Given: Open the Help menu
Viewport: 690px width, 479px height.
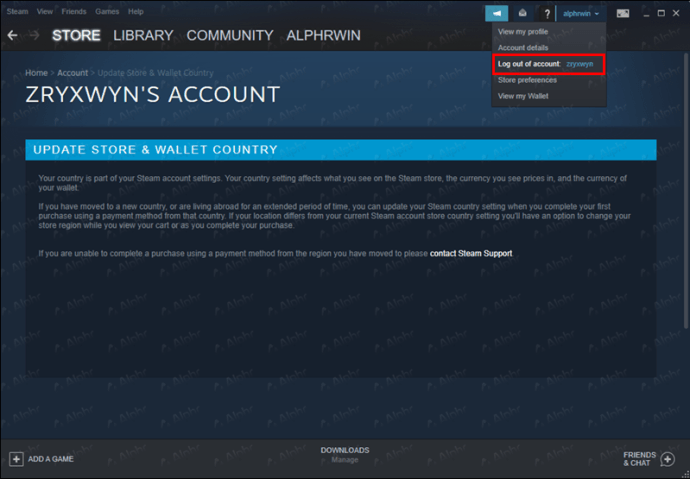Looking at the screenshot, I should click(x=136, y=11).
